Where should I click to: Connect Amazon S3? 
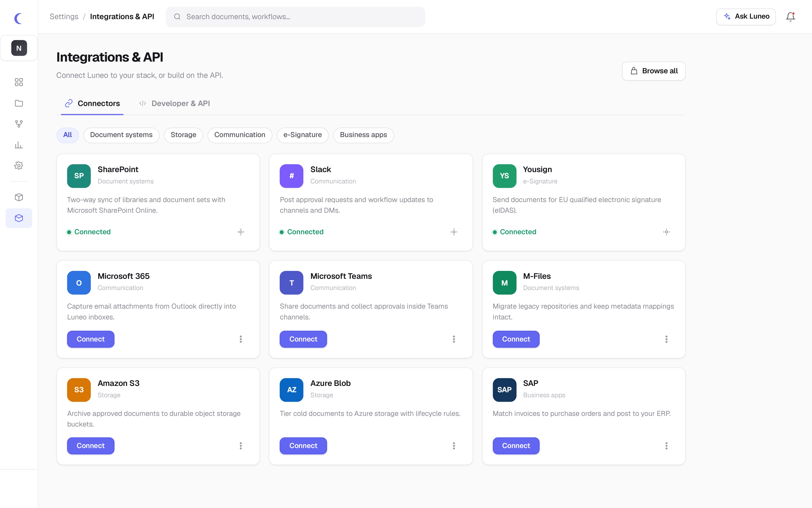(91, 446)
